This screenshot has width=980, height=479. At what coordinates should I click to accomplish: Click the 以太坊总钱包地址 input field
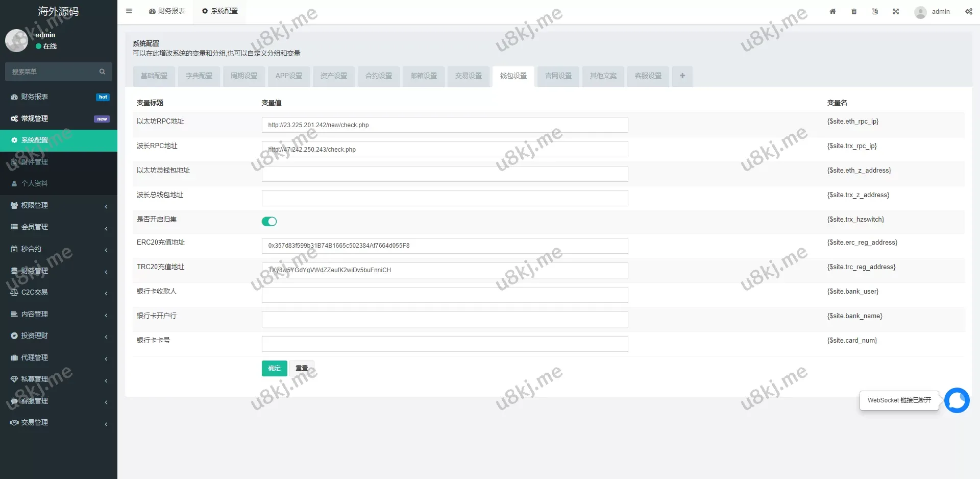(445, 174)
